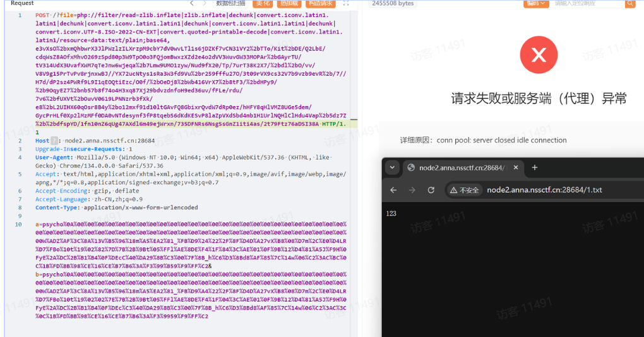
Task: Click the Host value node2.anna.nssctf.cn:28684
Action: (110, 140)
